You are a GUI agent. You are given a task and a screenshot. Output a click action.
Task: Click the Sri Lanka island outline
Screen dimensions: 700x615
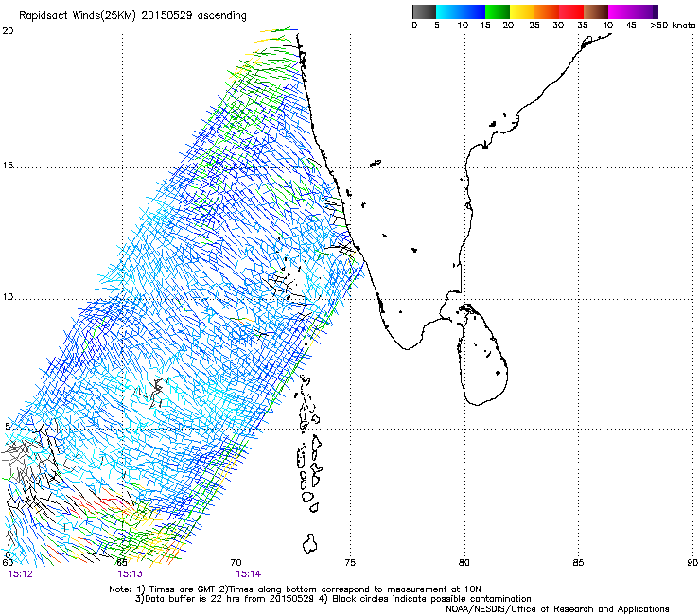(482, 355)
